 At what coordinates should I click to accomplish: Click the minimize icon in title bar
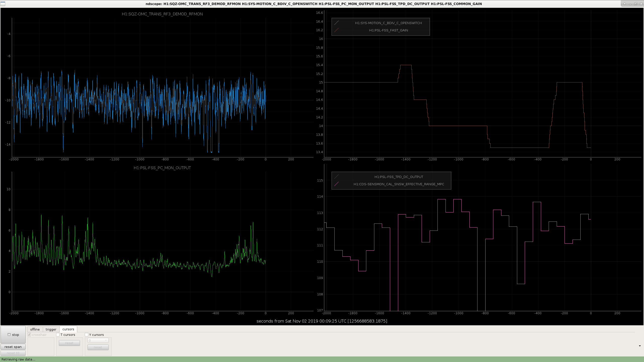click(x=630, y=4)
